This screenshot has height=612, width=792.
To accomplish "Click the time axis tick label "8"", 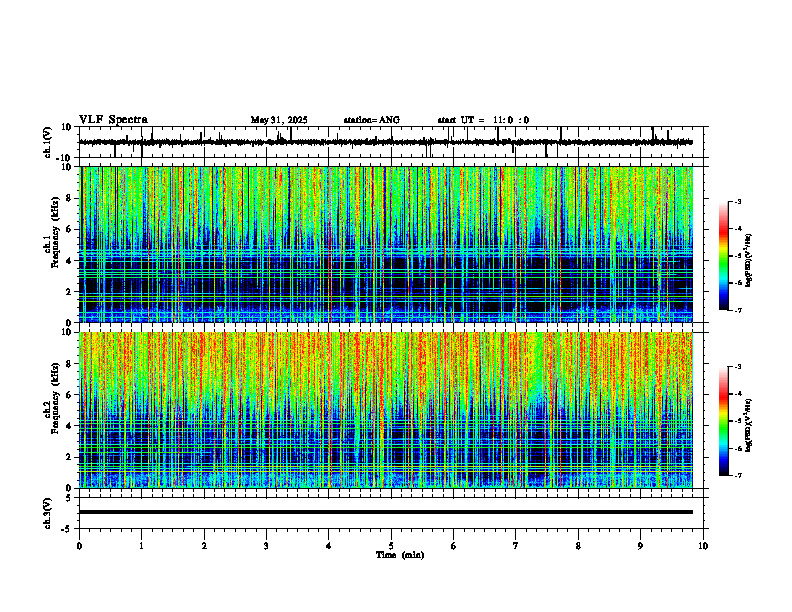I will (578, 546).
